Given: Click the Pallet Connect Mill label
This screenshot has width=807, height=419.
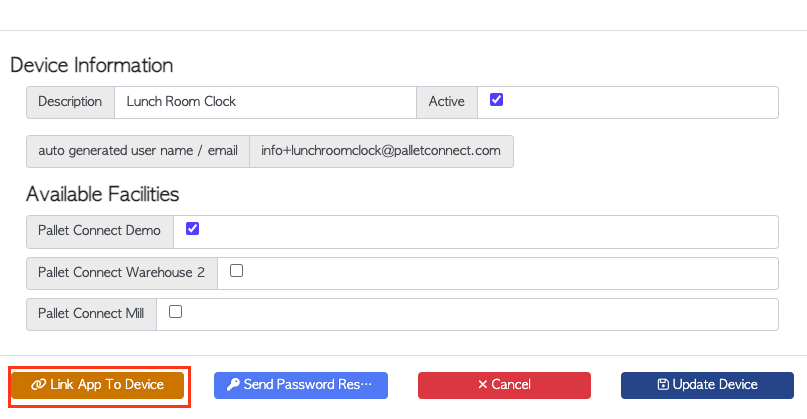Looking at the screenshot, I should [91, 314].
